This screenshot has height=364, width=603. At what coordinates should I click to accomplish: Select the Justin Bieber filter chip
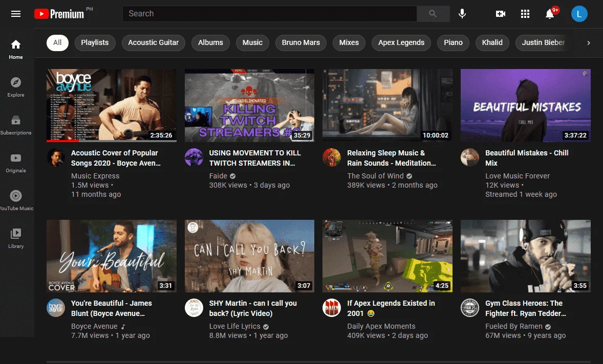pyautogui.click(x=543, y=42)
